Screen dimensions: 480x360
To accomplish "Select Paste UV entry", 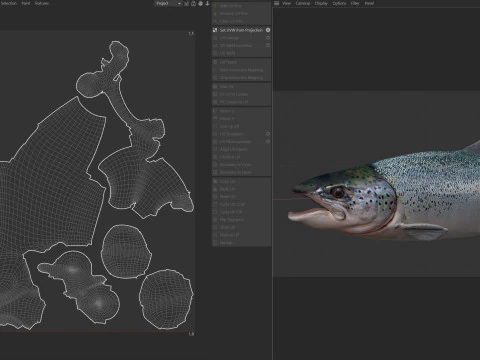I will click(x=242, y=189).
